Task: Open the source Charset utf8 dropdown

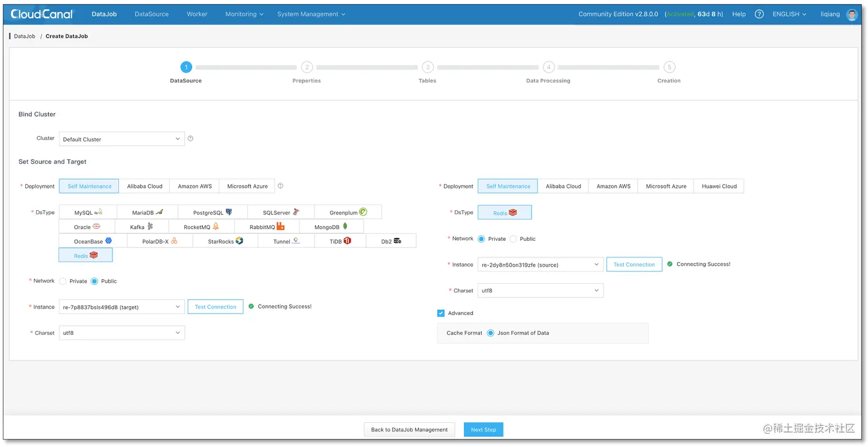Action: click(x=122, y=333)
